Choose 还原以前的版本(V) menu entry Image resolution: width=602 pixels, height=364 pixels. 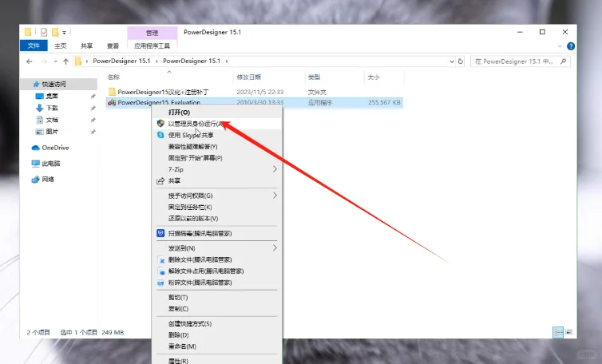(217, 218)
